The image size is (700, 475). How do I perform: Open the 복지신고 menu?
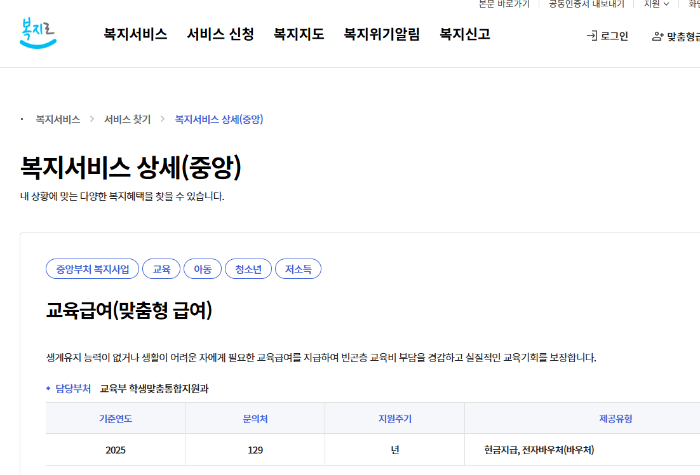[465, 34]
